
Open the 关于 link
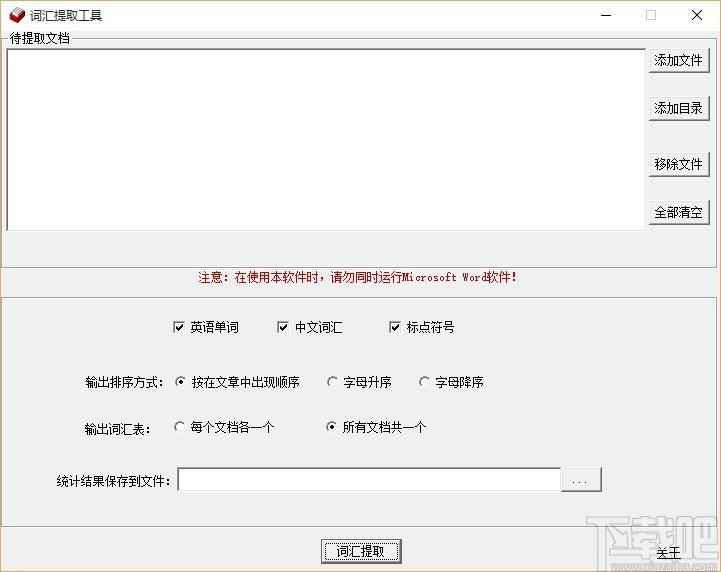click(x=668, y=553)
